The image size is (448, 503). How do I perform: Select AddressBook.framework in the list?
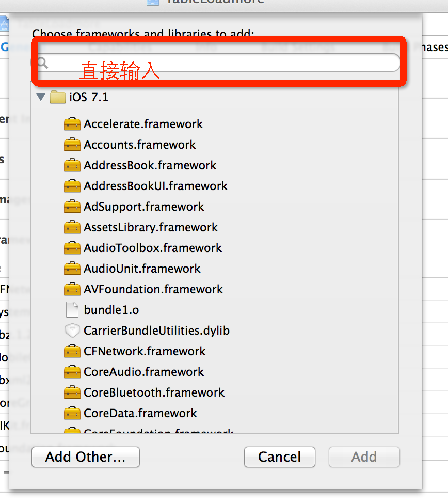(150, 165)
